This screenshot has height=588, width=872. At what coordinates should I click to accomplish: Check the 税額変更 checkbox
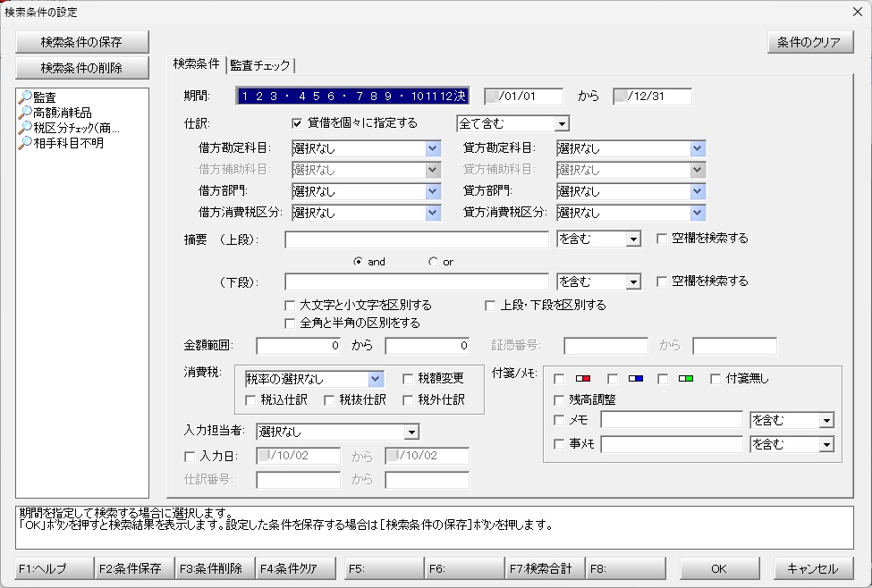[408, 379]
